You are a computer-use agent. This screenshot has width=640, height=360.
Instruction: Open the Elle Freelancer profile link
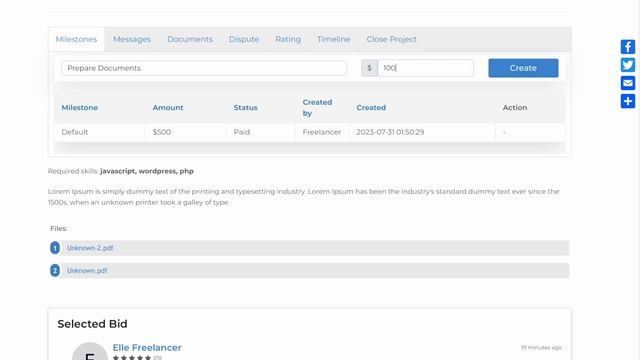[147, 347]
